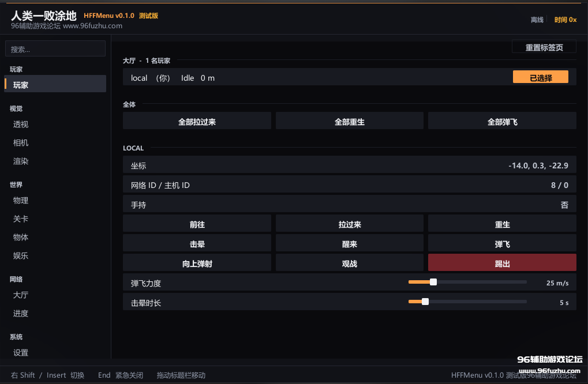Click the 网络 ID / 主机 ID value 8 / 0
The width and height of the screenshot is (588, 384).
pos(560,185)
